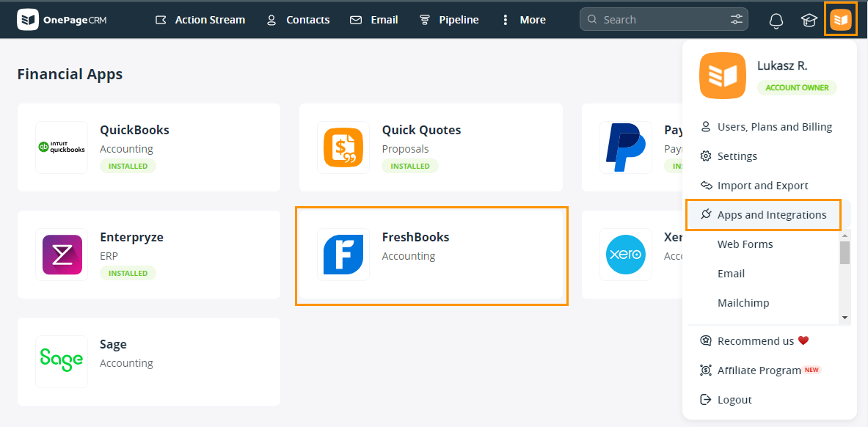Open Web Forms submenu item
Viewport: 868px width, 427px height.
coord(745,244)
